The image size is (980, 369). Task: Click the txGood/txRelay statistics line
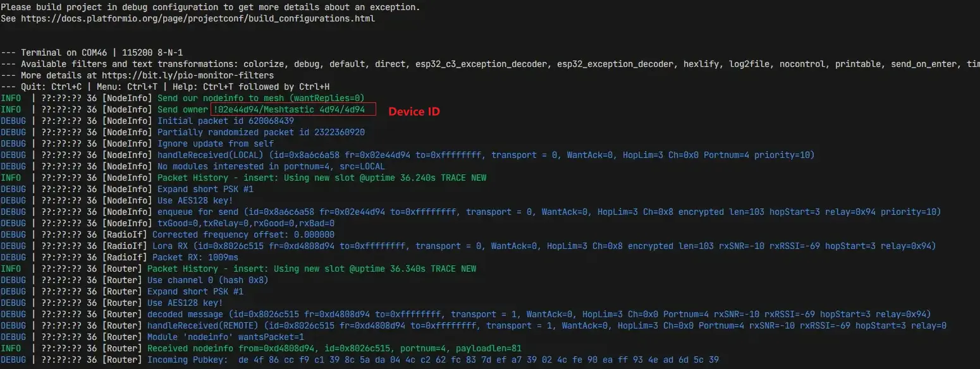coord(245,223)
